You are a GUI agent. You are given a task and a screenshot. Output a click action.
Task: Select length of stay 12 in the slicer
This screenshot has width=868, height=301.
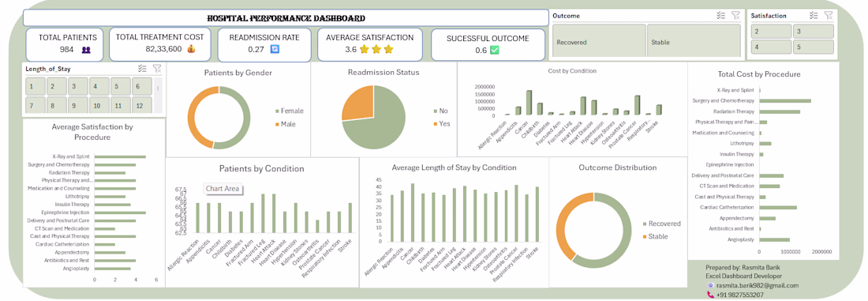(x=141, y=105)
